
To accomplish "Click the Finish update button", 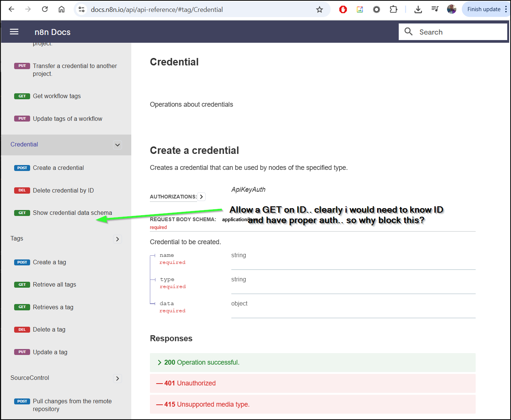I will pyautogui.click(x=483, y=9).
